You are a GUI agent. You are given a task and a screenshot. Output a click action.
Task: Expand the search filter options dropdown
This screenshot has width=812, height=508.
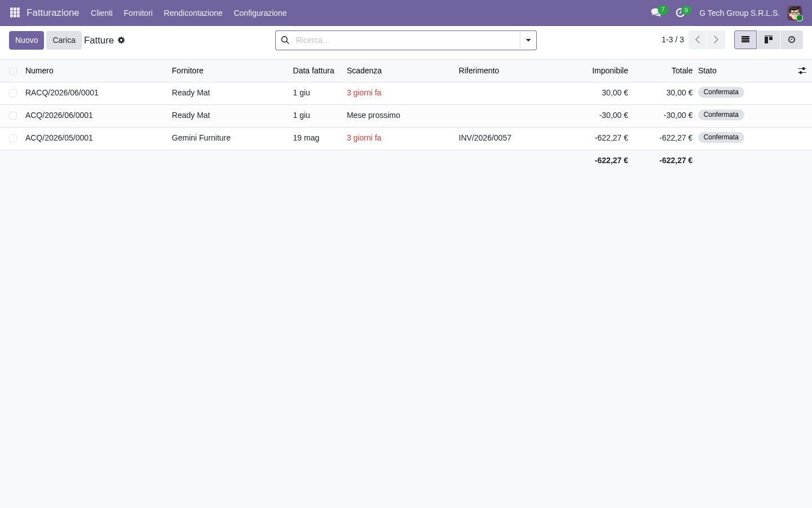(528, 40)
